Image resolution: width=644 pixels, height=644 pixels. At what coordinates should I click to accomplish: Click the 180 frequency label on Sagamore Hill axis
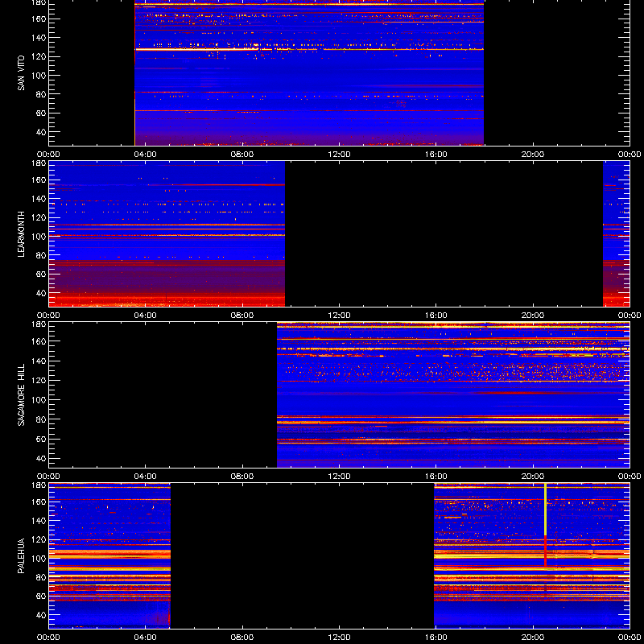[40, 324]
